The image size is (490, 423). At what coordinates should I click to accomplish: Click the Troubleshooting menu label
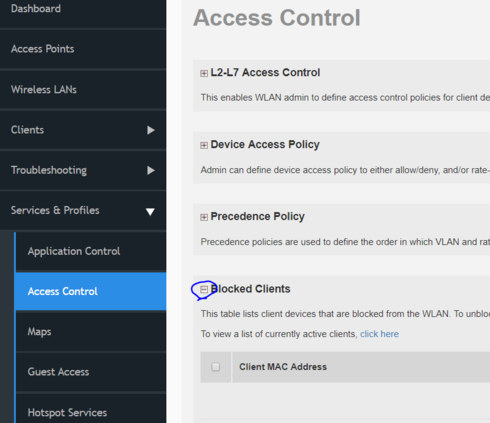pos(49,170)
